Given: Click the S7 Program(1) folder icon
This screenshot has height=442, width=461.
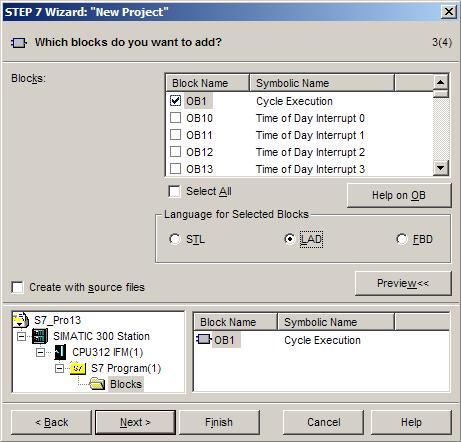Looking at the screenshot, I should coord(78,368).
